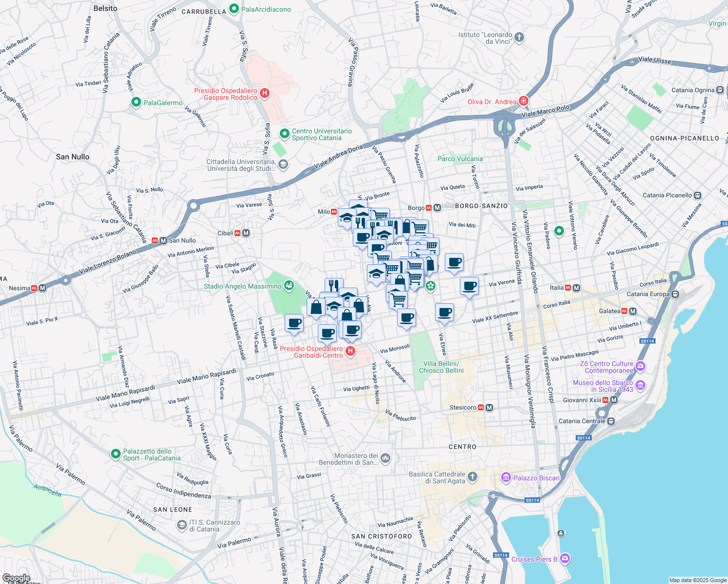Click the Cruises Piers B purple pin
728x584 pixels.
[564, 558]
